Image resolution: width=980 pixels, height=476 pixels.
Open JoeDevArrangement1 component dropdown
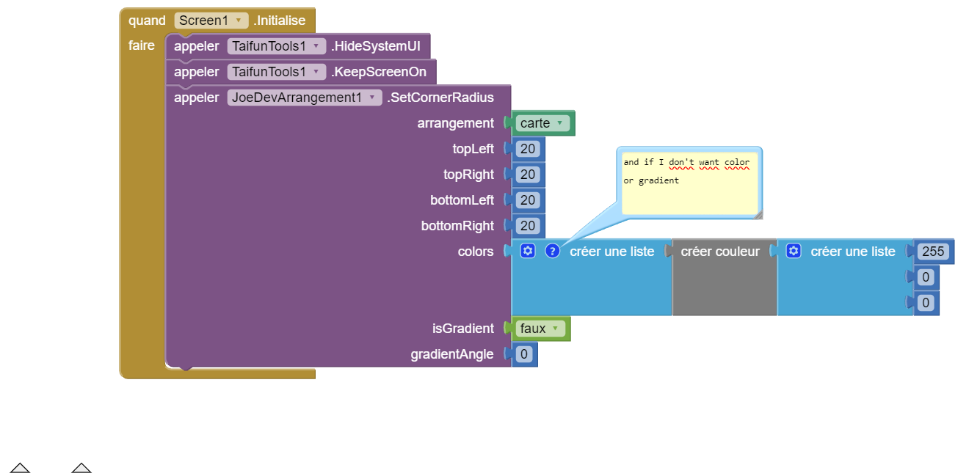click(305, 98)
